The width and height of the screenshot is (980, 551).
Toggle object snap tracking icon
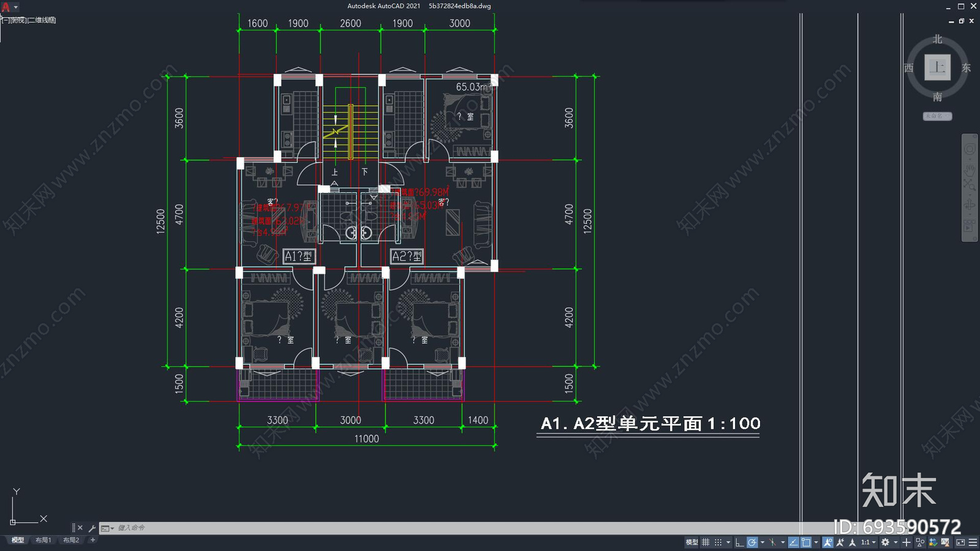[793, 542]
